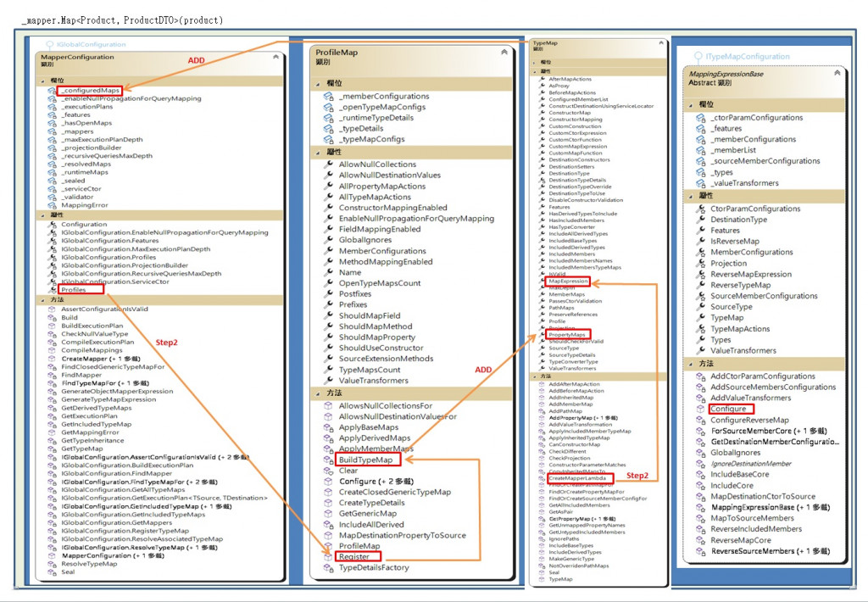868x602 pixels.
Task: Click the method icon beside ResolveTypeMap
Action: point(52,564)
